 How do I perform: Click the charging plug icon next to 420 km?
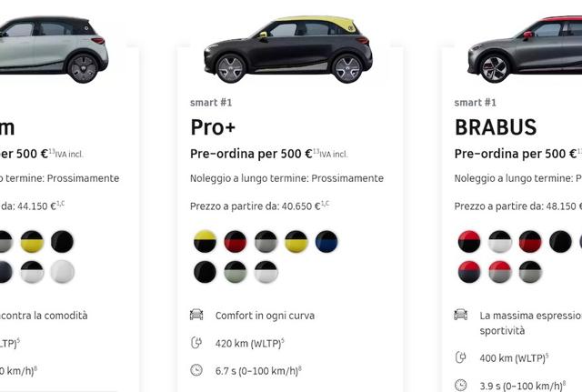coord(196,342)
